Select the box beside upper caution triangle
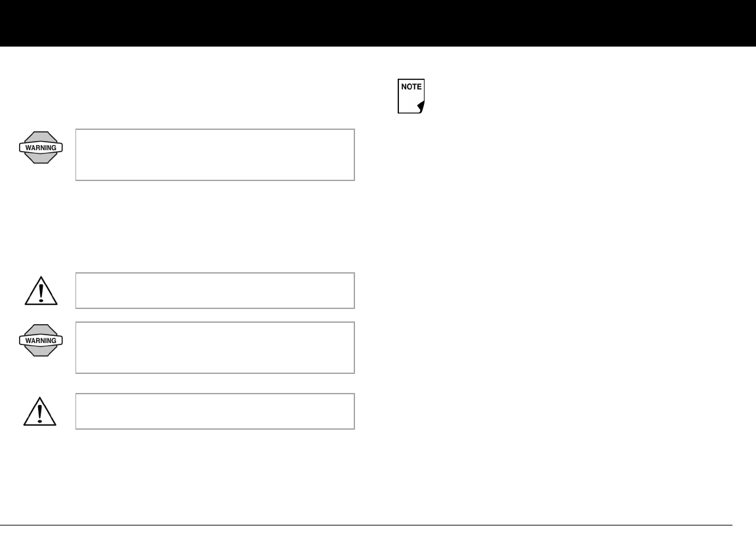Viewport: 756px width, 555px height. click(215, 291)
